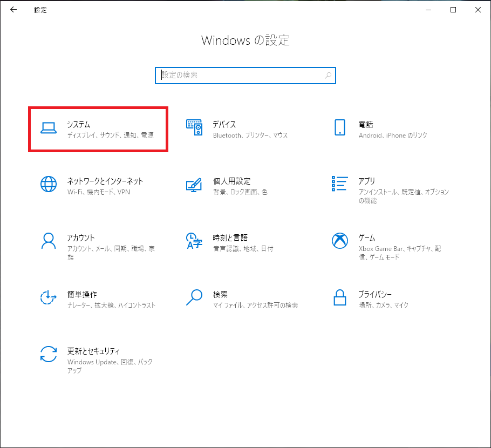
Task: Select the 個人用設定 paintbrush icon
Action: [x=194, y=184]
